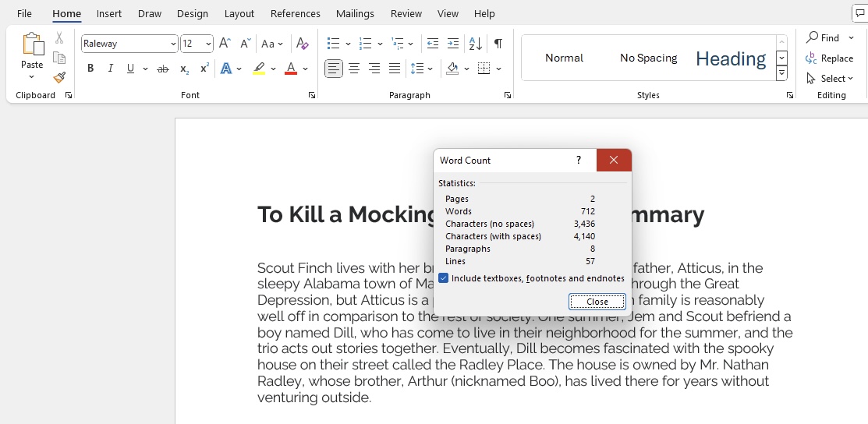Viewport: 868px width, 424px height.
Task: Switch to the Review tab
Action: pyautogui.click(x=406, y=13)
